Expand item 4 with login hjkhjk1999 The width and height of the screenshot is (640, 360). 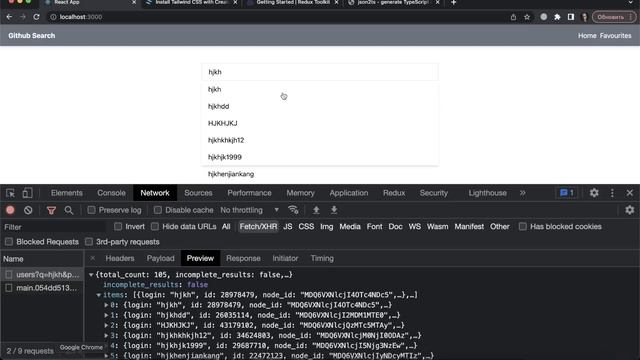click(106, 346)
